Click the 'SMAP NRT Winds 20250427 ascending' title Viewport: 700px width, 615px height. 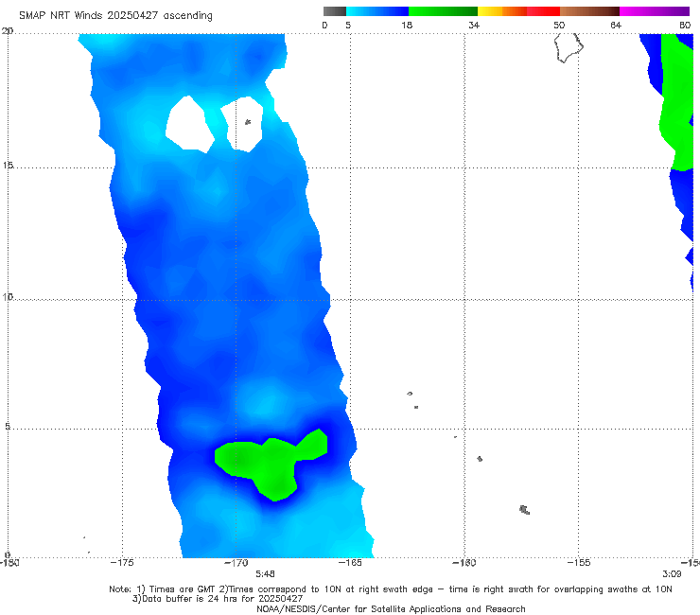(115, 15)
